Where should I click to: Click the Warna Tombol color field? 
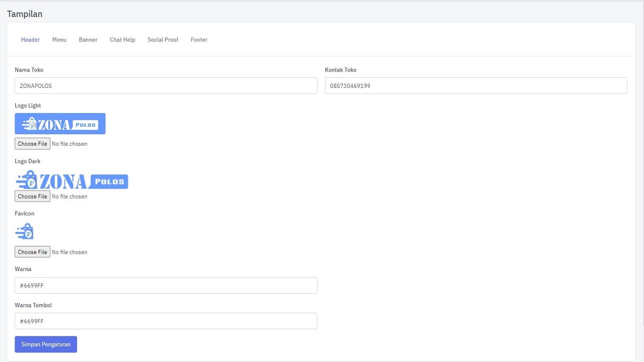pyautogui.click(x=166, y=321)
